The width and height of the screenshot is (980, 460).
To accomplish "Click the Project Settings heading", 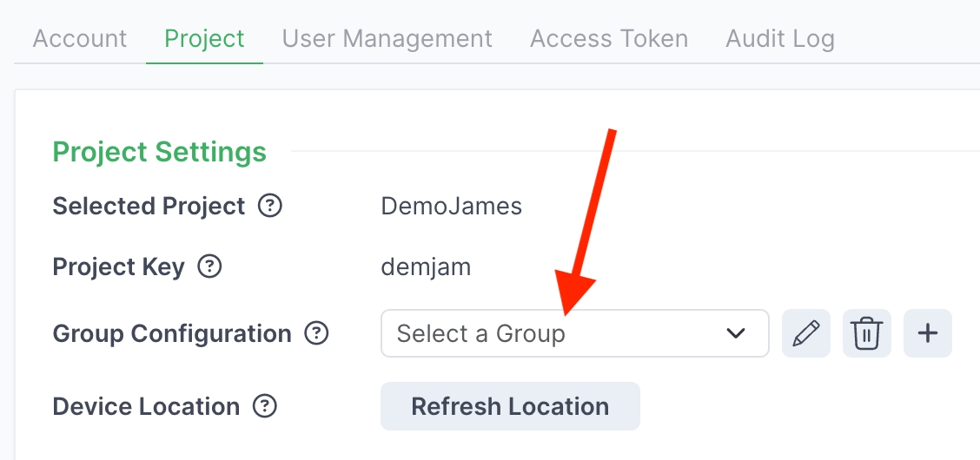I will point(160,152).
